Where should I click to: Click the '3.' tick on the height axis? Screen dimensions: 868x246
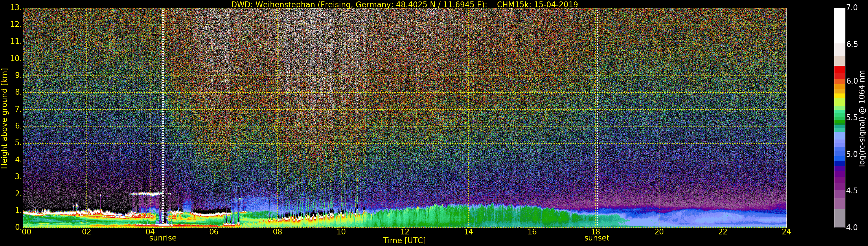pos(18,177)
